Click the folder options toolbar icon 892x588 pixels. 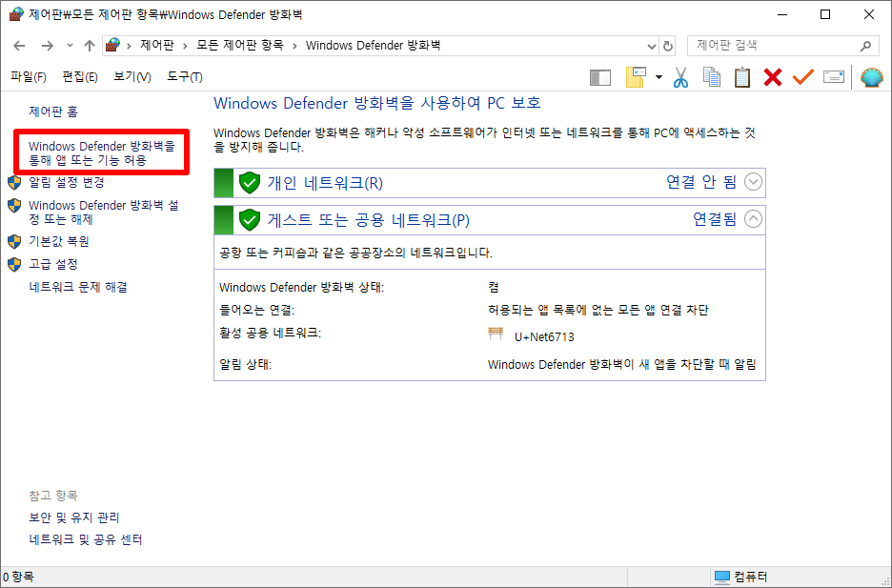tap(636, 77)
